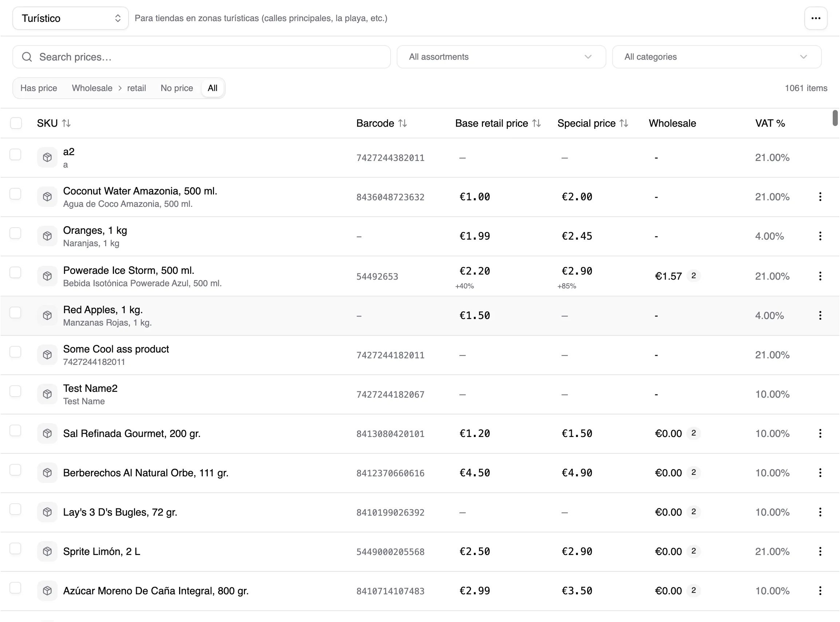Toggle the select-all checkbox in table header

coord(16,123)
